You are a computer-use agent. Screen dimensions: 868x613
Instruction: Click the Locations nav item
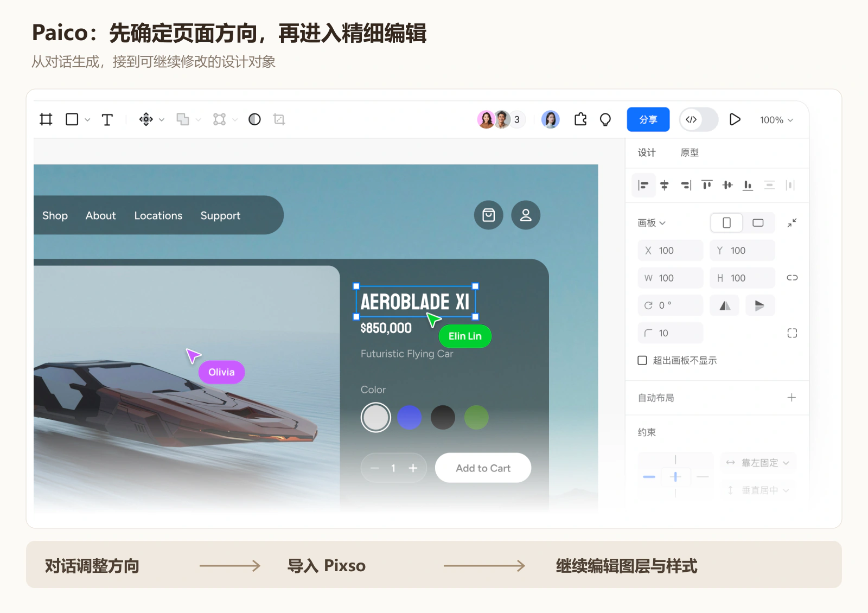158,216
